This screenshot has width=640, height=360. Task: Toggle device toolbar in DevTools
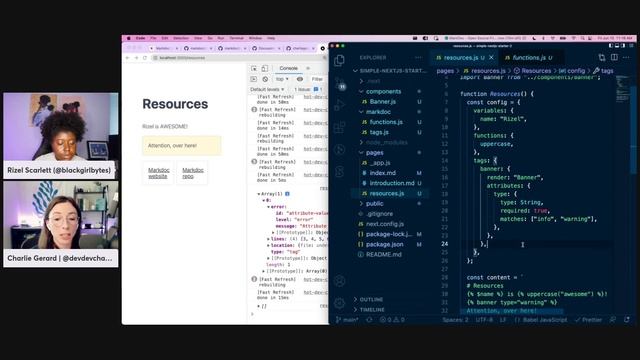click(264, 68)
